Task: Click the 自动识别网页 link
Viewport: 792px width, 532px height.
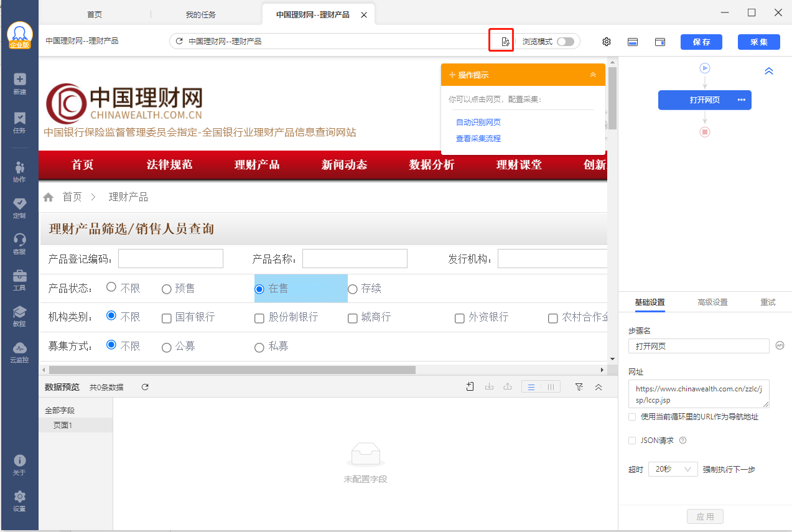Action: tap(478, 123)
